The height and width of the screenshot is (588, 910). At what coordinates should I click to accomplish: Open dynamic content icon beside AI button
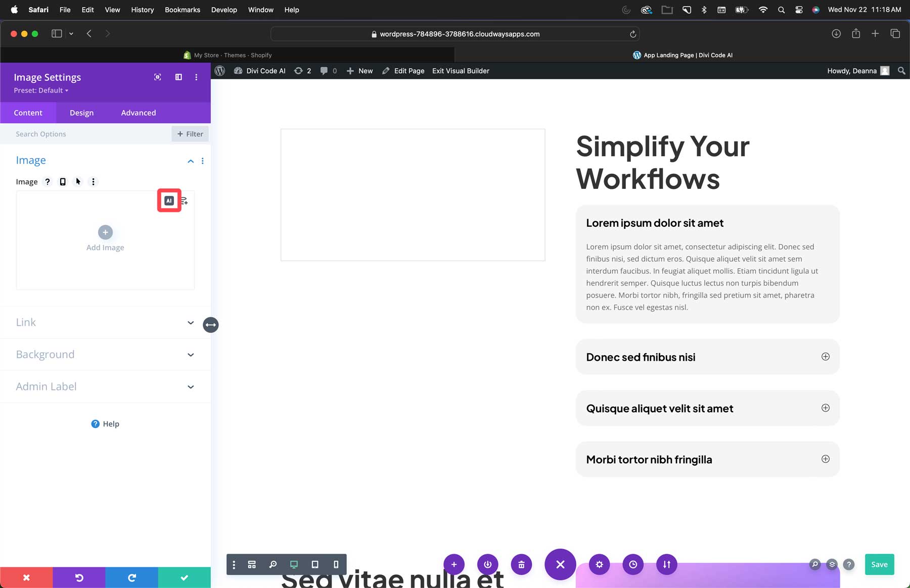[184, 201]
